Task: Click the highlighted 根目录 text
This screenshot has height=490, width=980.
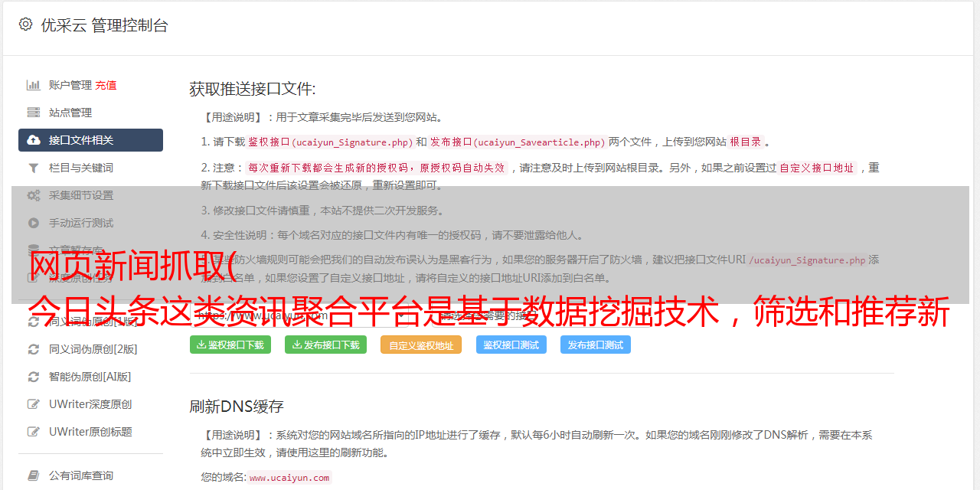Action: coord(746,142)
